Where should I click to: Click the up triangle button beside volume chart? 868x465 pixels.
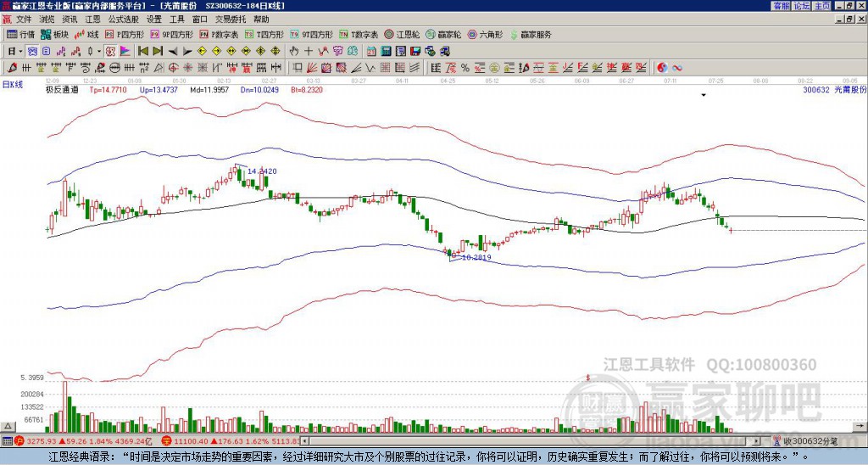(x=8, y=426)
